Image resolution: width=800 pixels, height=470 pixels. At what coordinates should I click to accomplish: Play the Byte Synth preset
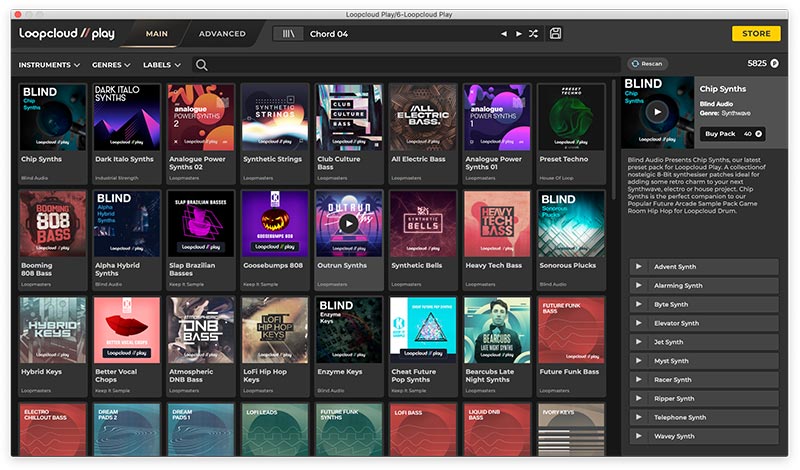click(638, 304)
